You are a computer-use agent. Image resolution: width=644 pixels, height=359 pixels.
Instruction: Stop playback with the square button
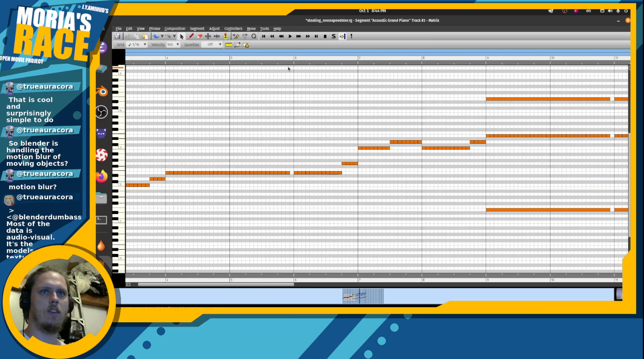325,36
